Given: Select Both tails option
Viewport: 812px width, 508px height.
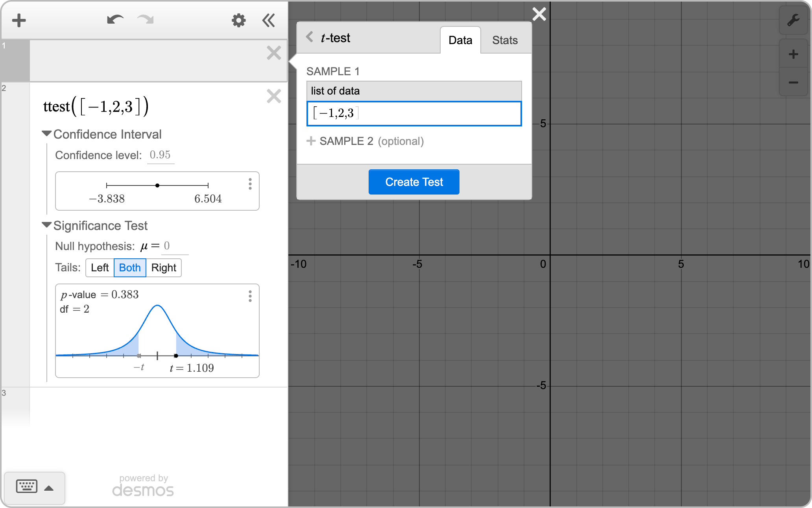Looking at the screenshot, I should click(130, 268).
